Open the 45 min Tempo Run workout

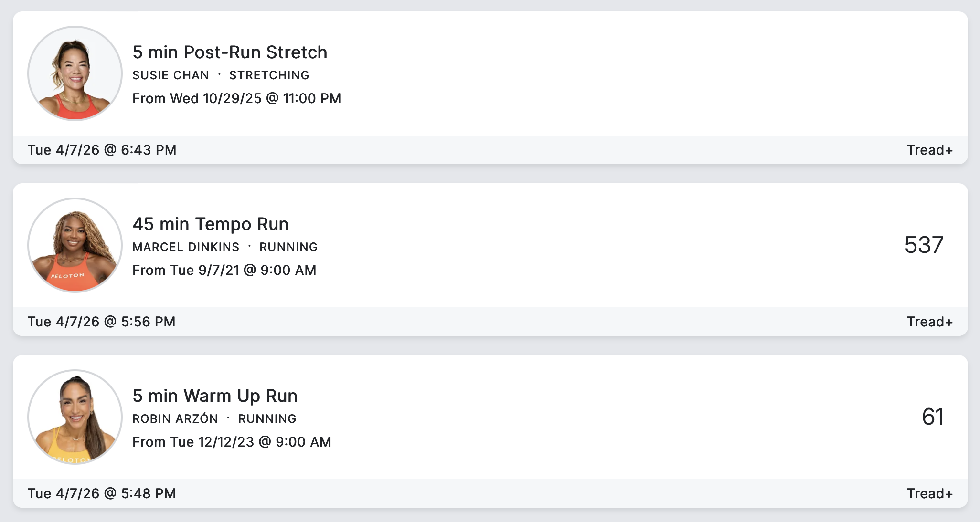[210, 224]
